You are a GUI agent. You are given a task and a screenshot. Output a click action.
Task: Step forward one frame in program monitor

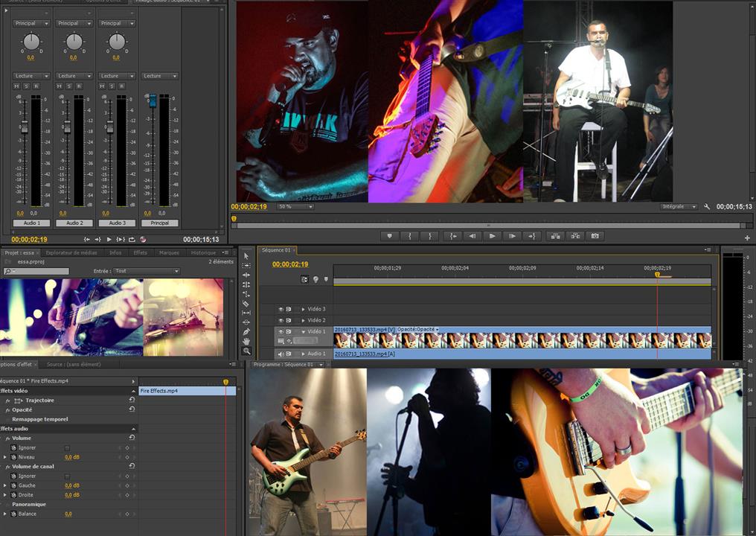tap(511, 236)
